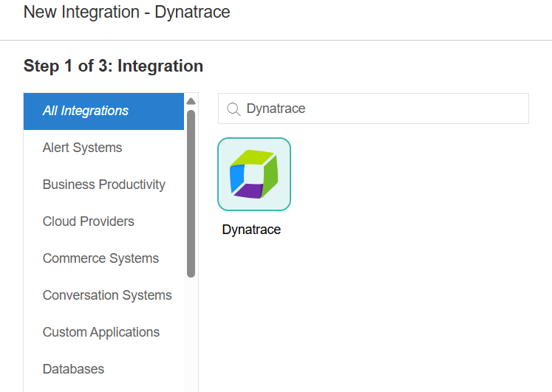Screen dimensions: 552x392
Task: Click the Dynatrace caption under the logo
Action: 251,230
